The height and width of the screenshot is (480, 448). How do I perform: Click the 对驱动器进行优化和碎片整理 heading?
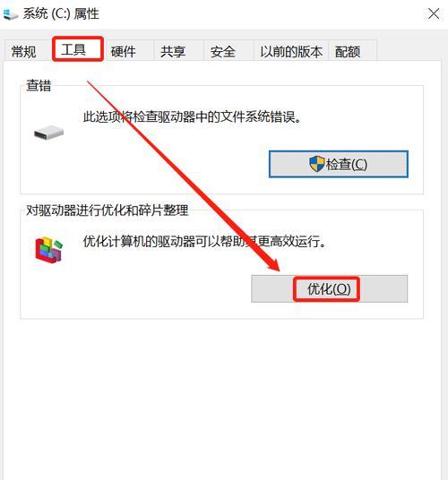pyautogui.click(x=107, y=210)
